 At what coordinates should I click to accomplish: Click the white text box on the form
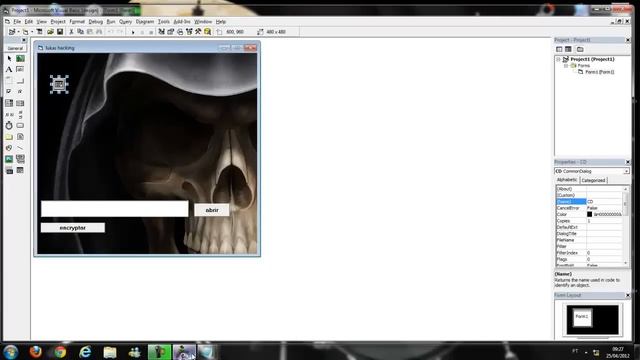[x=115, y=209]
